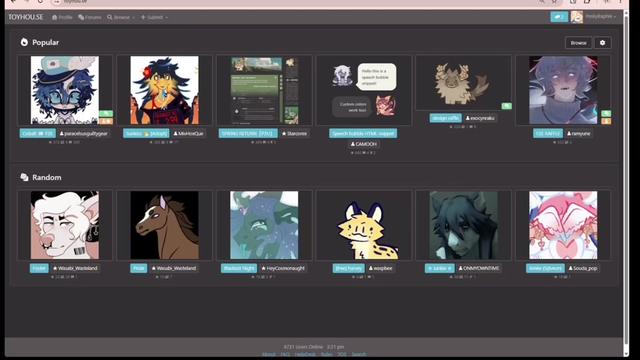Click the user avatar in navbar
The width and height of the screenshot is (640, 360).
pyautogui.click(x=576, y=17)
